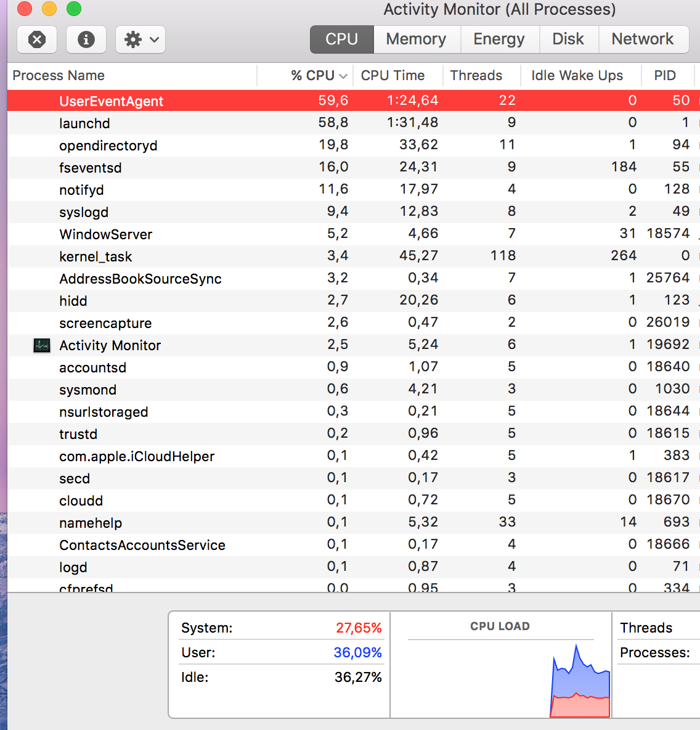
Task: Select the syslogd process
Action: (x=353, y=212)
